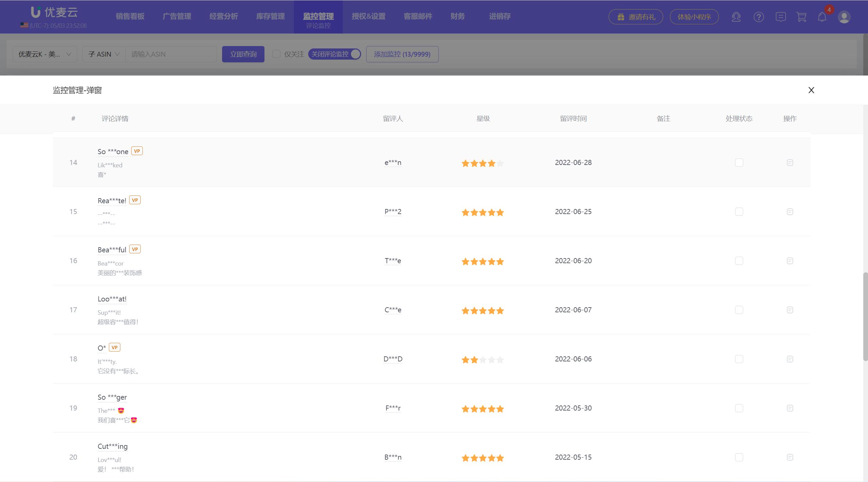
Task: Open the notification bell icon
Action: tap(822, 17)
